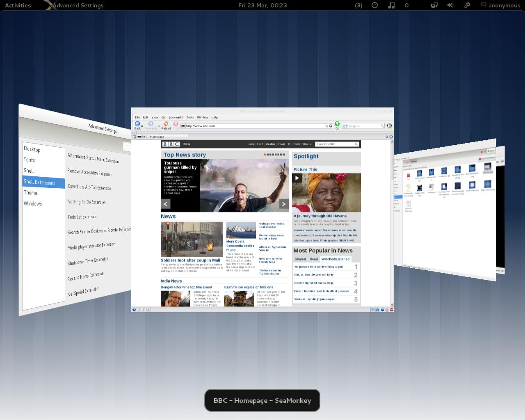Click Weather in the BBC navigation bar

point(270,144)
